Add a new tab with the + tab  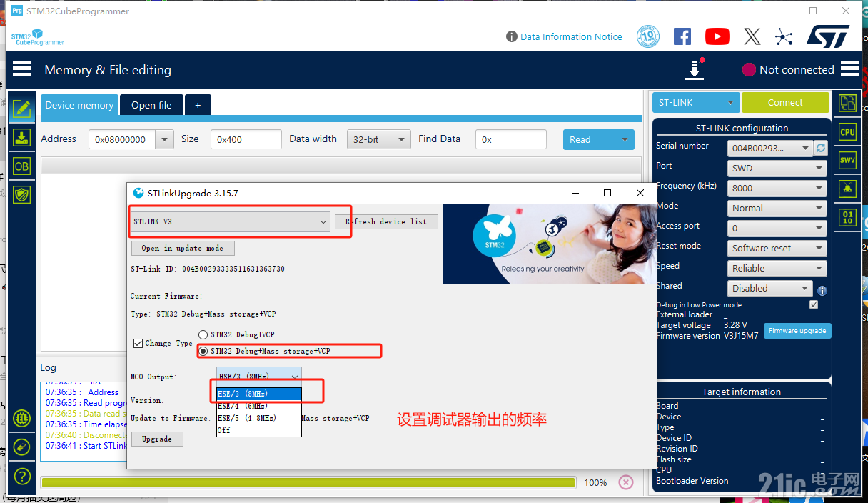click(198, 105)
